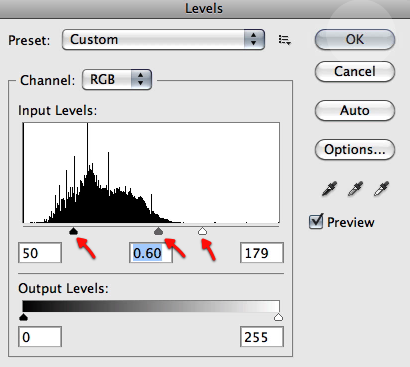This screenshot has height=367, width=410.
Task: Click the output levels white slider handle
Action: click(x=278, y=317)
